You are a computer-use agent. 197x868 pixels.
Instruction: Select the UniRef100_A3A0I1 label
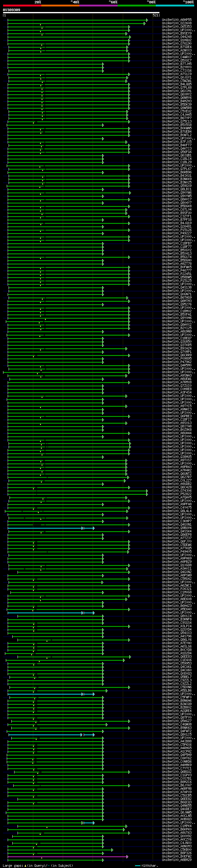coord(176,568)
